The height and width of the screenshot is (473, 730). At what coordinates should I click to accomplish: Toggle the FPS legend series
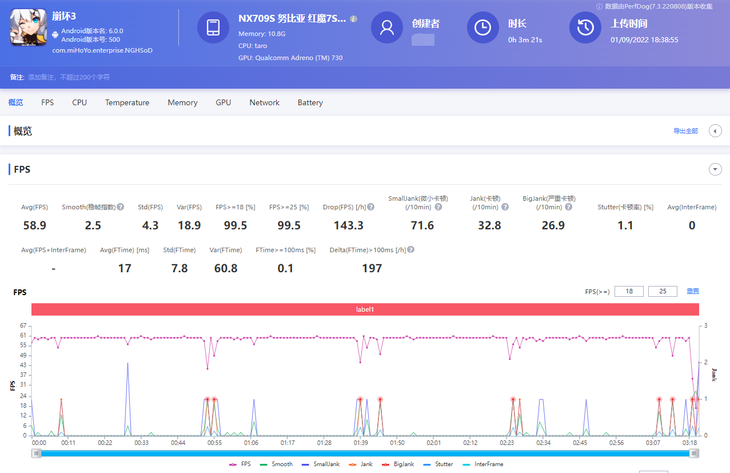pos(240,464)
